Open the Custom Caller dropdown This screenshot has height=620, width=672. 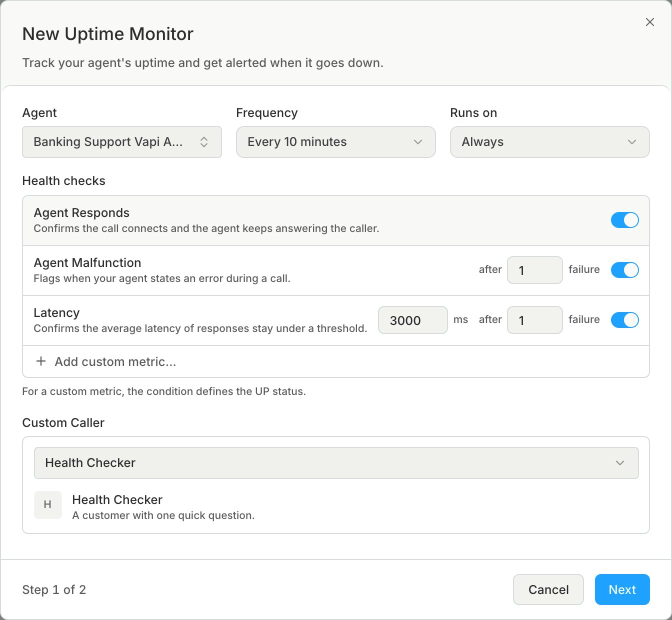336,463
